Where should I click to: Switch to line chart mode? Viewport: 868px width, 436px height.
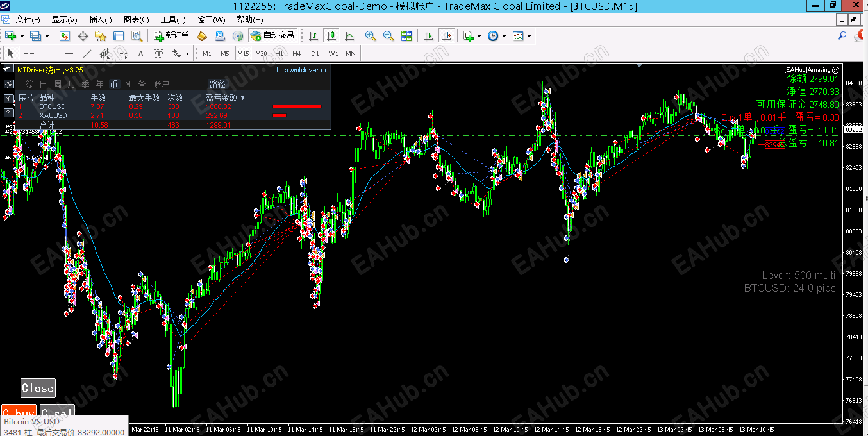tap(349, 36)
